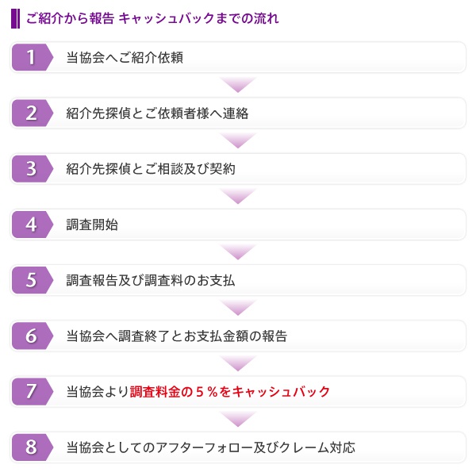The width and height of the screenshot is (476, 476).
Task: Click the purple step 1 badge
Action: [33, 57]
